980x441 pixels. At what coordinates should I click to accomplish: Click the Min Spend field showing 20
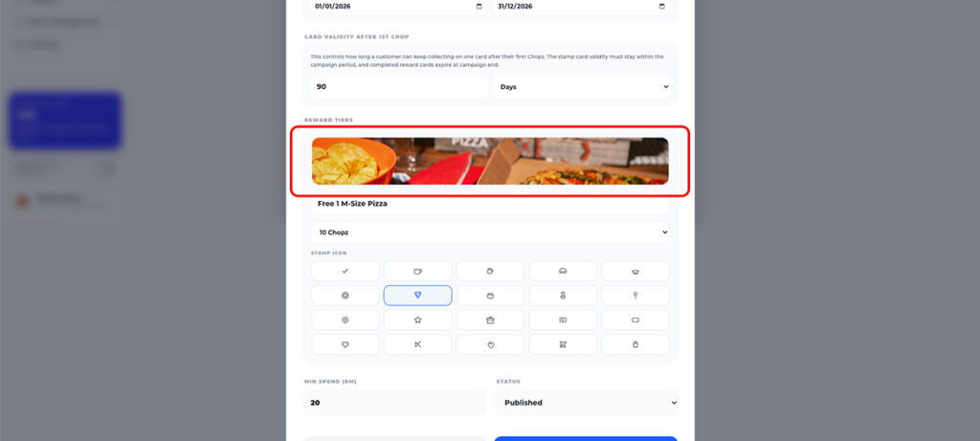[394, 403]
